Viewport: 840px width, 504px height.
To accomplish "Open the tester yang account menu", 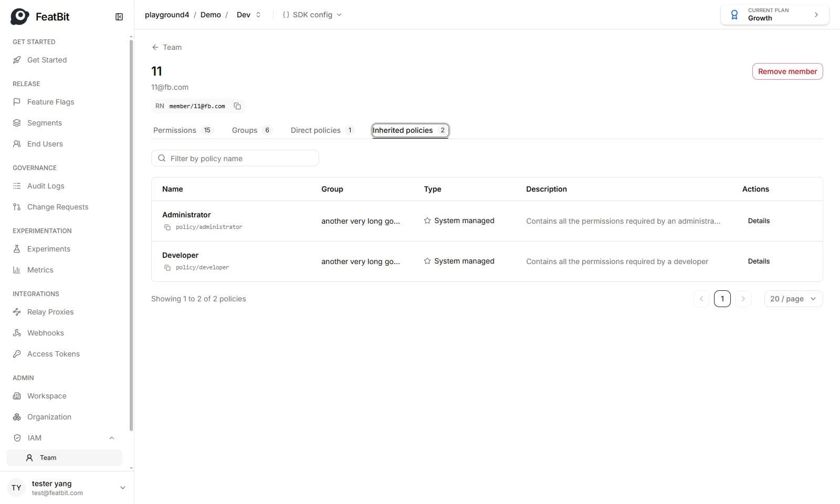I will [x=67, y=488].
